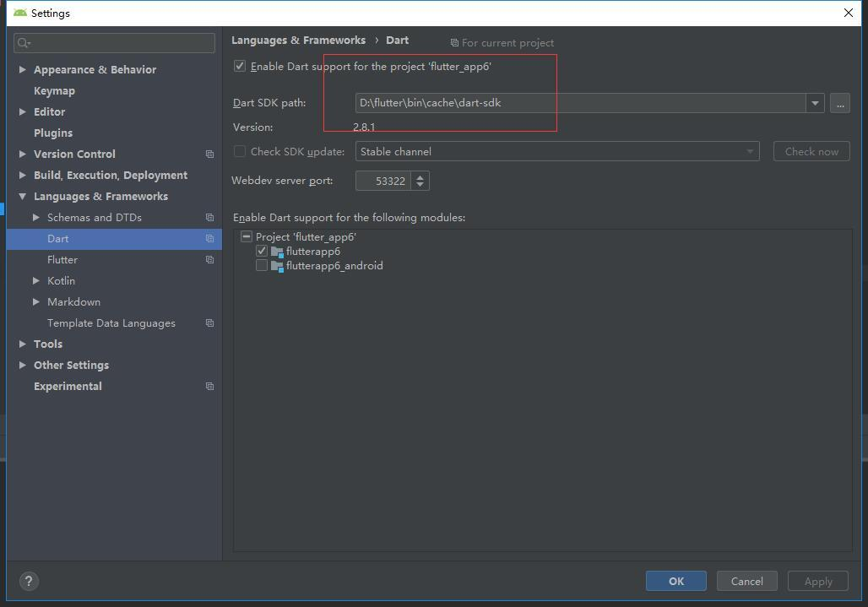
Task: Click the Dart breadcrumb title
Action: (398, 40)
